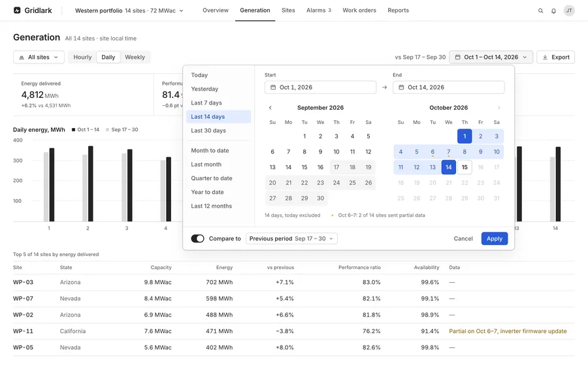Choose the Month to date preset
Image resolution: width=588 pixels, height=367 pixels.
(x=218, y=150)
